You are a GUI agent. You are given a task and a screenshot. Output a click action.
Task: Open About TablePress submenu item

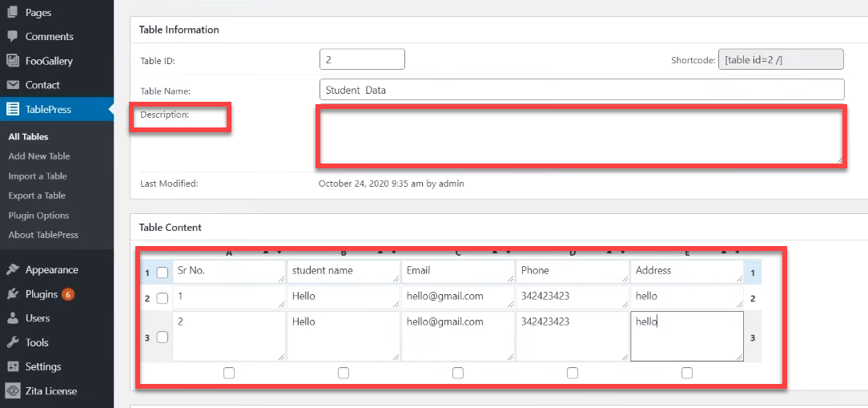click(43, 235)
